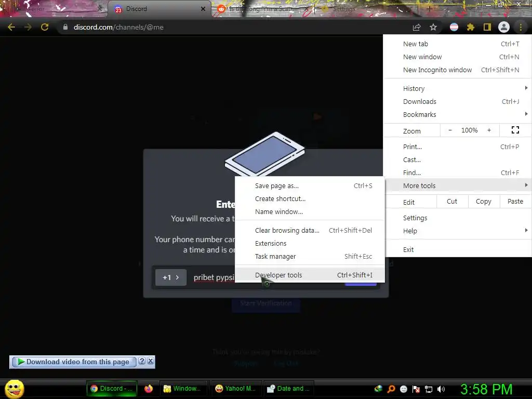The image size is (532, 399).
Task: Open Developer tools
Action: point(310,275)
